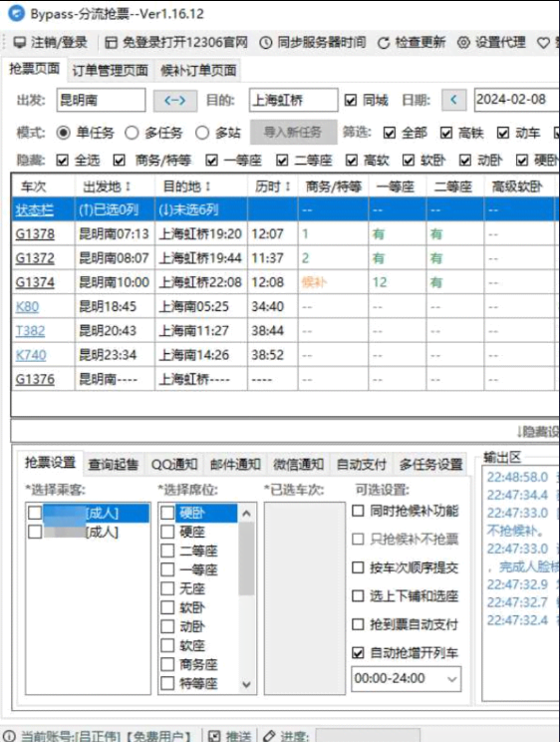The height and width of the screenshot is (742, 560).
Task: Click the 同步服务器时间 clock icon
Action: tap(266, 43)
